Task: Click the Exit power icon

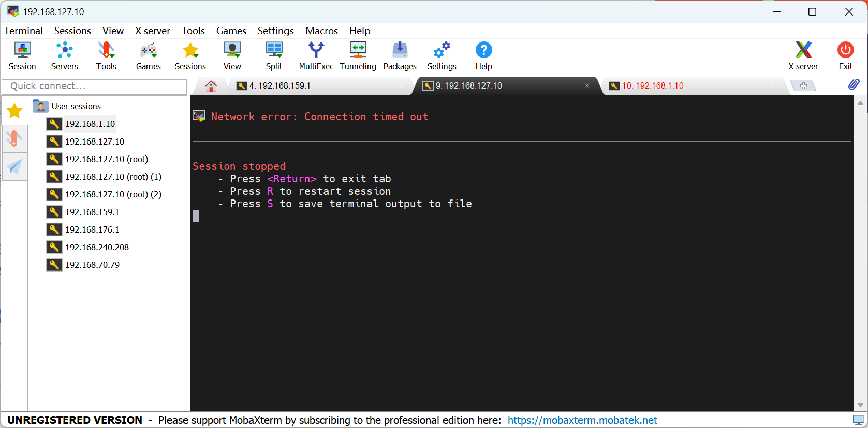Action: (x=845, y=56)
